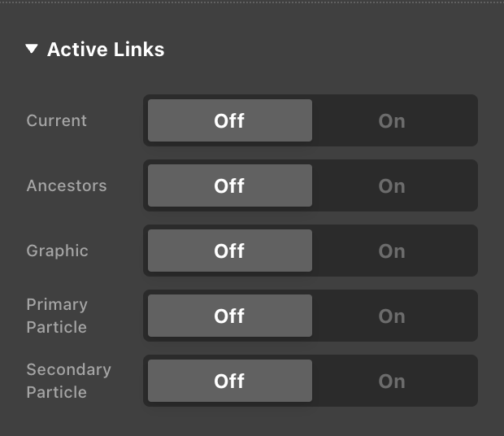Screen dimensions: 504x436
Task: Activate highlighting for ancestor links
Action: click(392, 186)
